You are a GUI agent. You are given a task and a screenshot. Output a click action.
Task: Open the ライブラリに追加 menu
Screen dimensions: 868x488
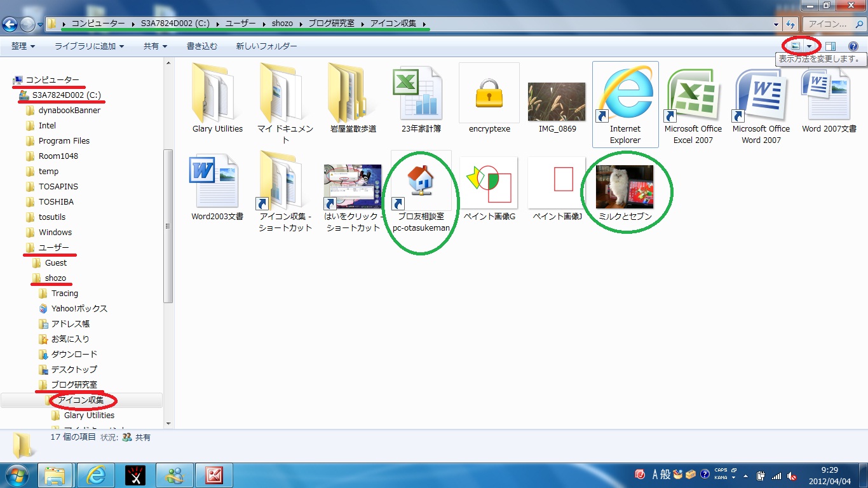[89, 46]
